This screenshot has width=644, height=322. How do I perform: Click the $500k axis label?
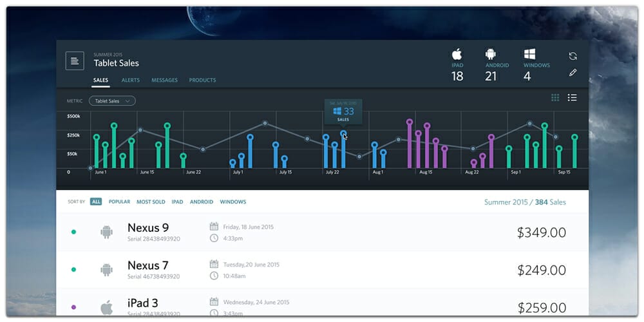pyautogui.click(x=73, y=116)
